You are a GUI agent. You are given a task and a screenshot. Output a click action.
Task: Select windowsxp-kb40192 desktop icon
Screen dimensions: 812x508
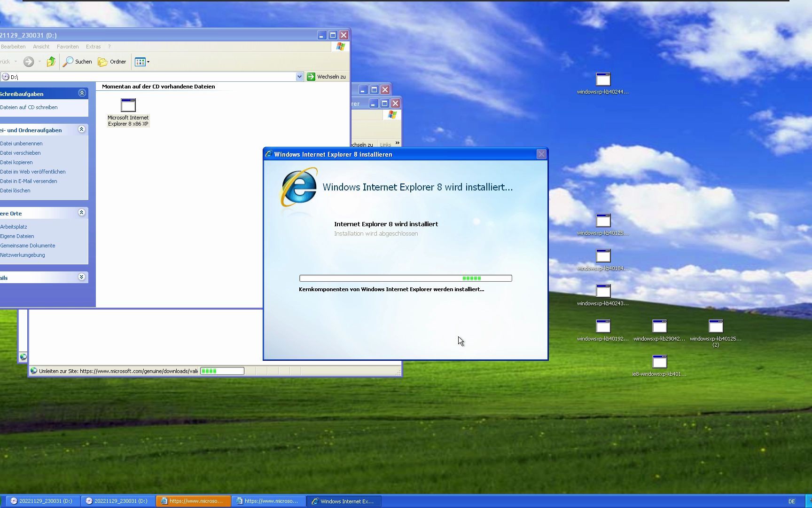[x=603, y=331]
